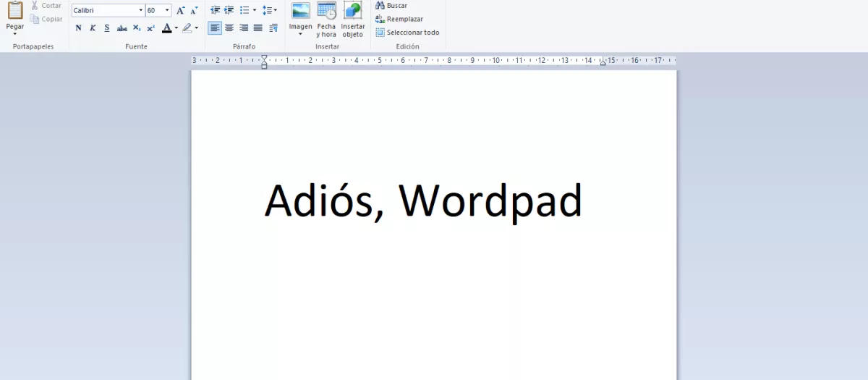Click Cortar in Portapapeles
This screenshot has height=380, width=868.
(46, 6)
